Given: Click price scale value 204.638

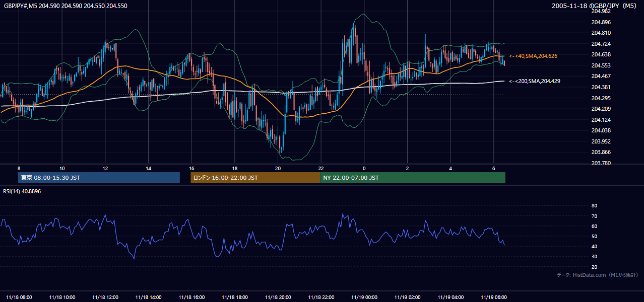Looking at the screenshot, I should (601, 54).
